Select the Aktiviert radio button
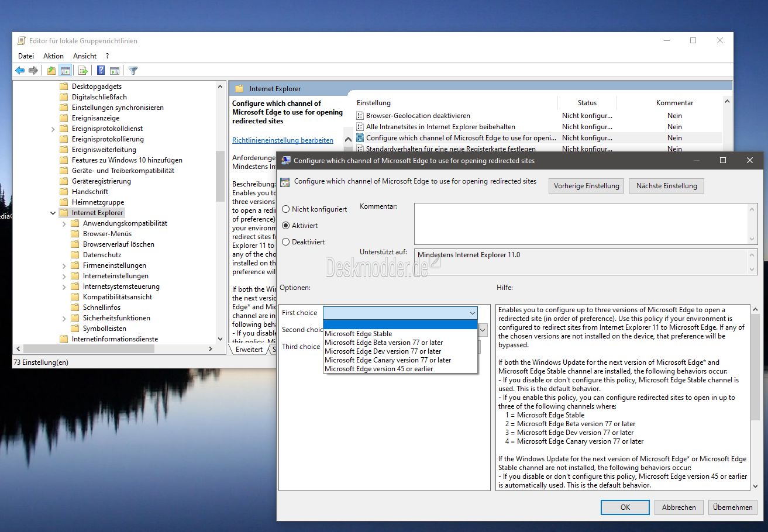The image size is (768, 532). (286, 225)
